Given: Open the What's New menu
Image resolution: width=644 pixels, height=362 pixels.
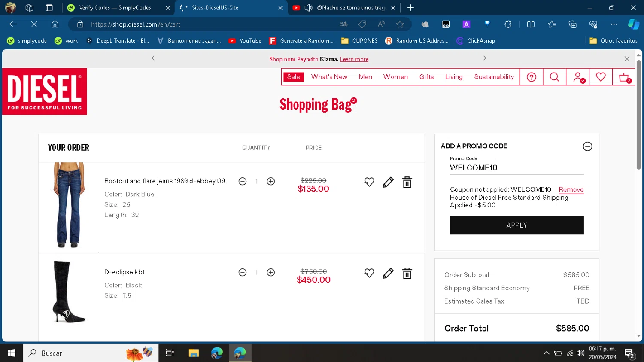Looking at the screenshot, I should [329, 77].
